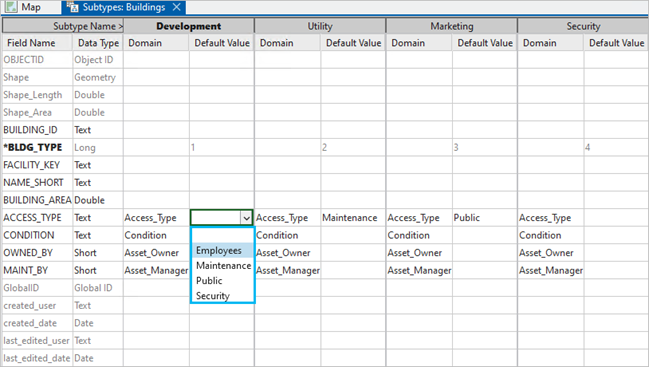Screen dimensions: 649x367
Task: Choose Public from the dropdown list
Action: tap(222, 281)
